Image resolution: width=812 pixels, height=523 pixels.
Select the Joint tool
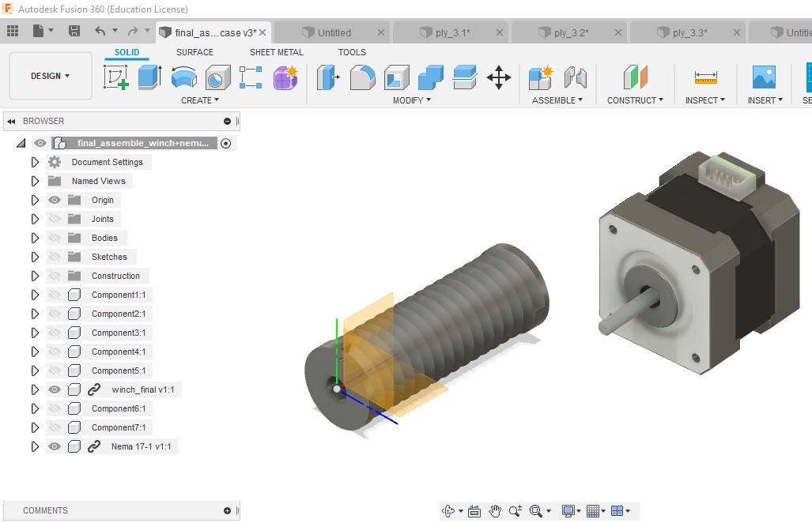[x=576, y=77]
